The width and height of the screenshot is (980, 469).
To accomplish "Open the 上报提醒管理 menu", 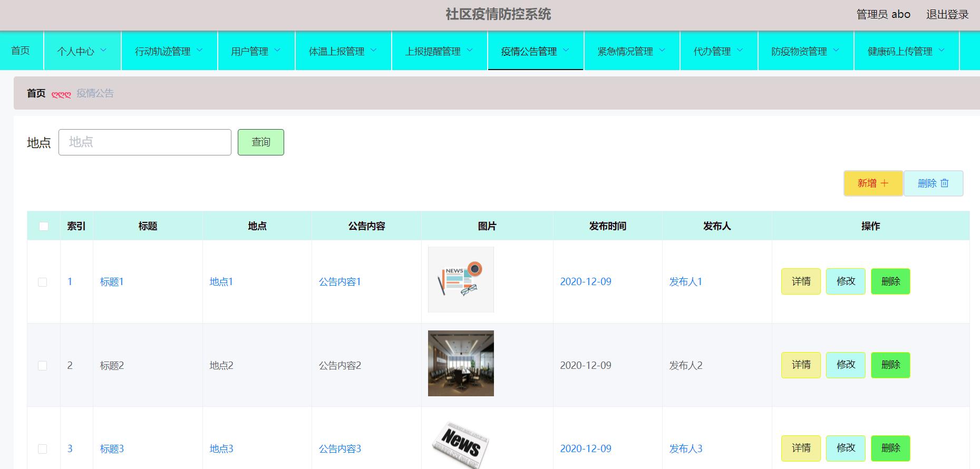I will (440, 51).
